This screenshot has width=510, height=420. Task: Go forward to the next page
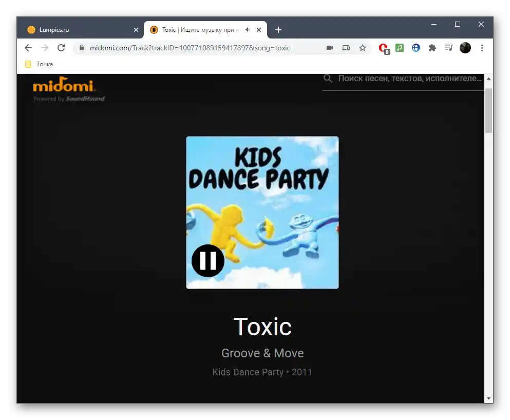45,48
